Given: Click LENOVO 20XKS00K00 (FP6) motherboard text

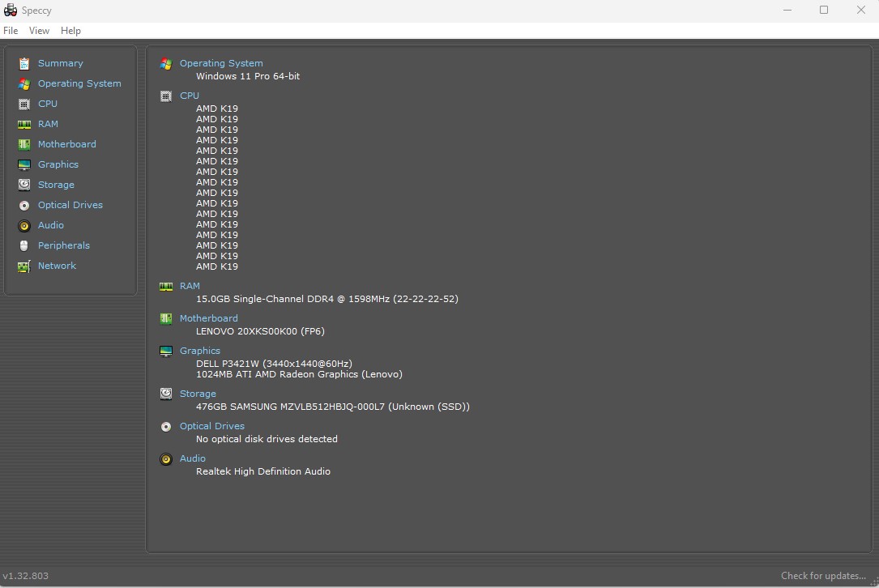Looking at the screenshot, I should tap(261, 331).
